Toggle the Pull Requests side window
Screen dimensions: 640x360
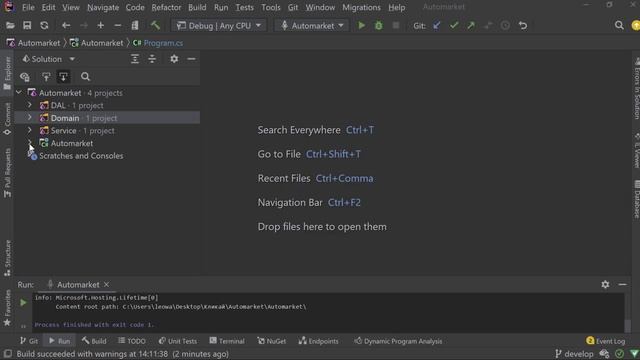(7, 173)
